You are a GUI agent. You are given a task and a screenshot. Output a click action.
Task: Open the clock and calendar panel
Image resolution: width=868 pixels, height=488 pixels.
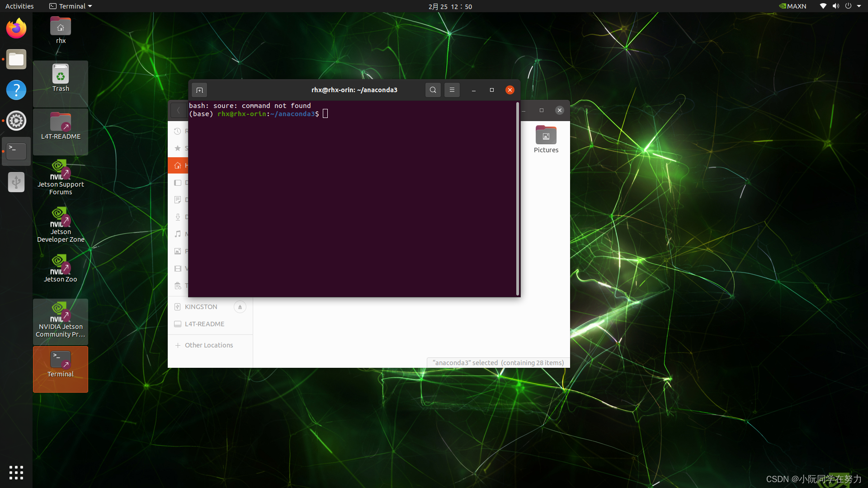pyautogui.click(x=450, y=6)
